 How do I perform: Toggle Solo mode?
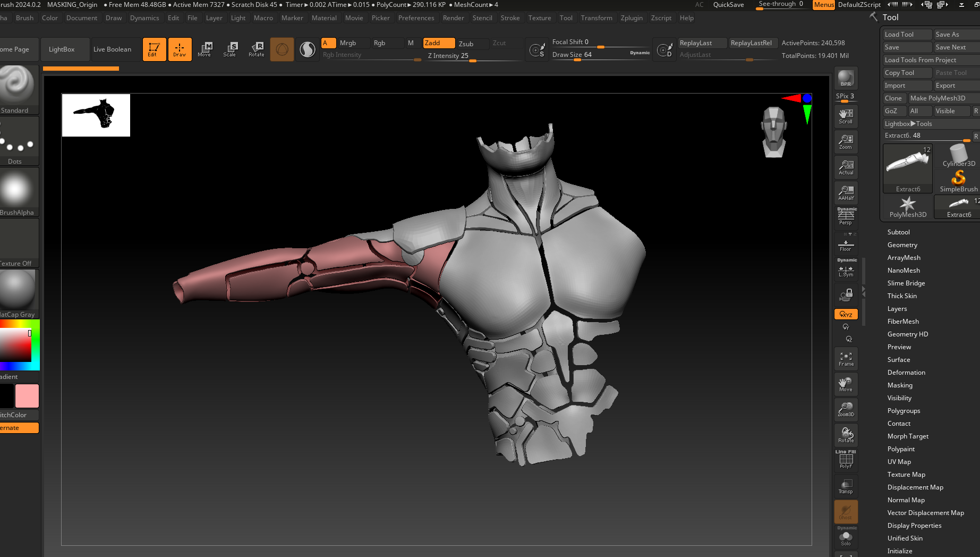tap(846, 537)
